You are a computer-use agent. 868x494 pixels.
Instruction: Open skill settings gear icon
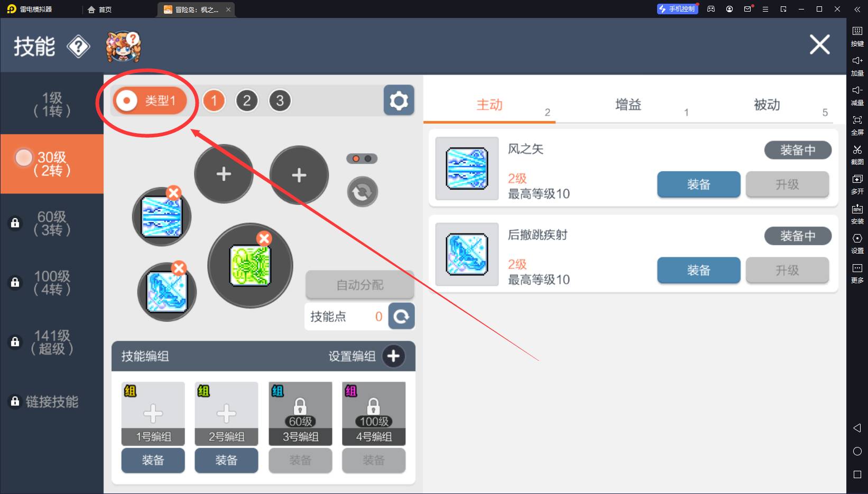pos(399,100)
